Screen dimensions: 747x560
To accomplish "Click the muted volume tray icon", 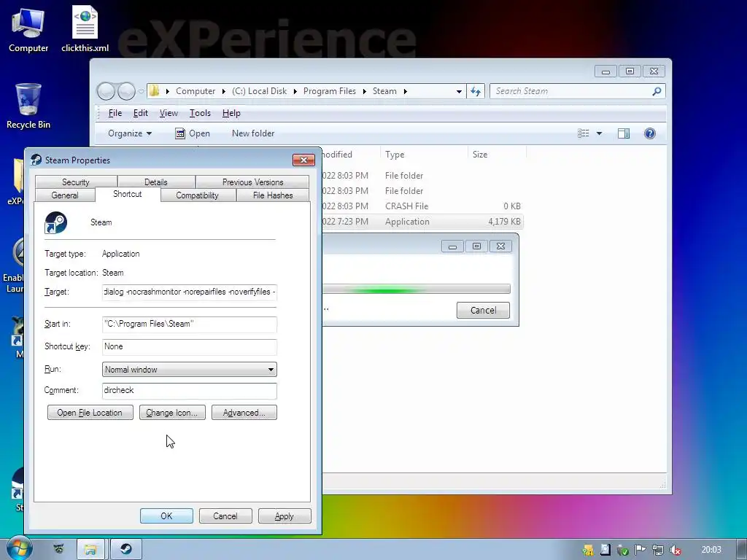I will click(675, 550).
